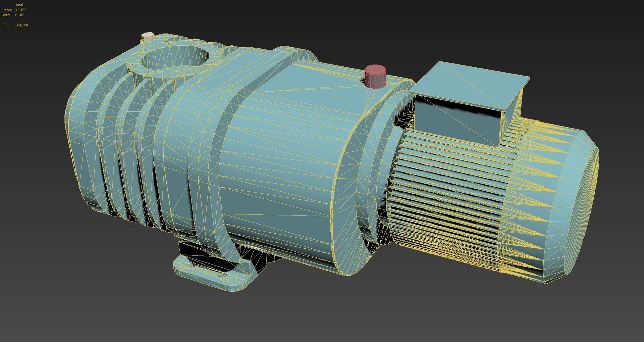Click the Polys count value 12 372
The height and width of the screenshot is (342, 644).
[x=20, y=10]
